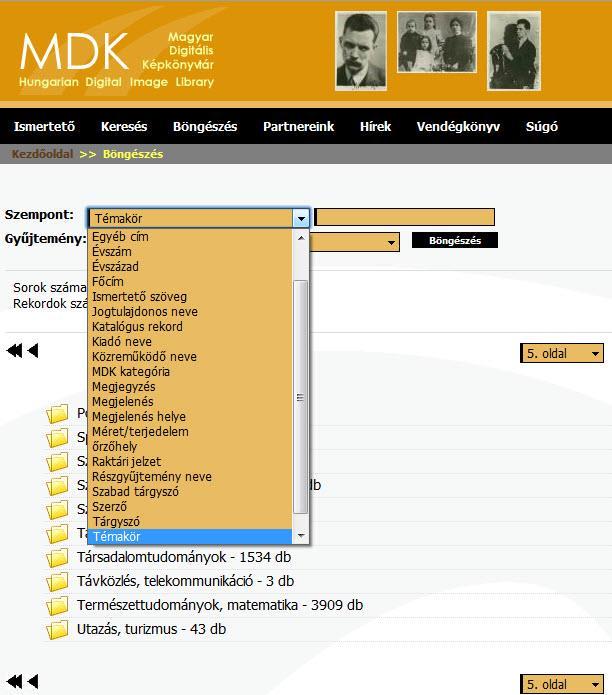Screen dimensions: 612x695
Task: Select Tárgyszó option
Action: coord(190,522)
